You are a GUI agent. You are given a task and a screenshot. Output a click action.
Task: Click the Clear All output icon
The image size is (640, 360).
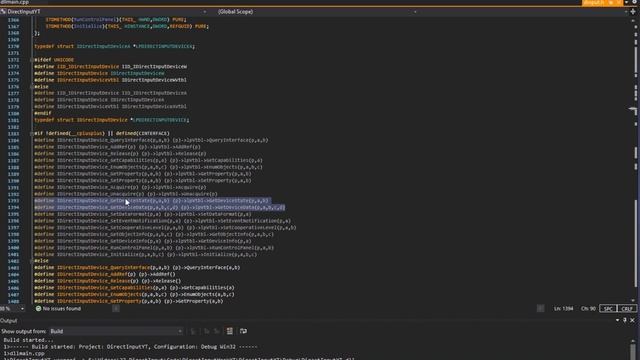[x=230, y=331]
